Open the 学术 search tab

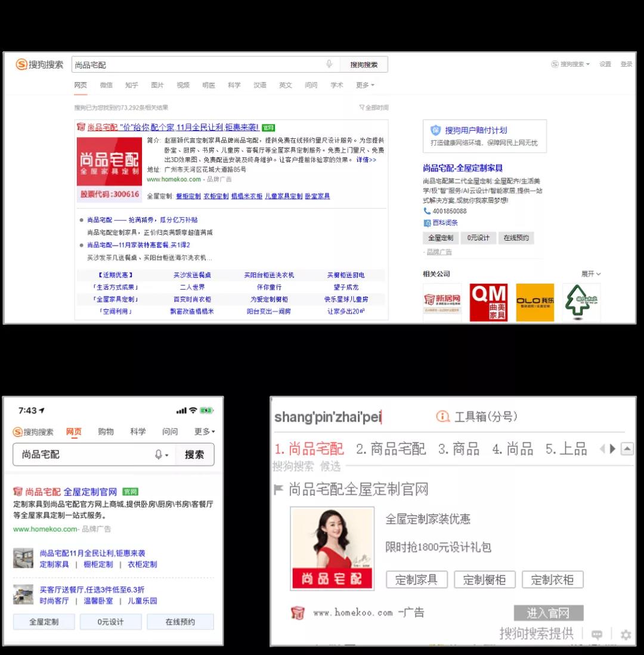click(x=337, y=85)
